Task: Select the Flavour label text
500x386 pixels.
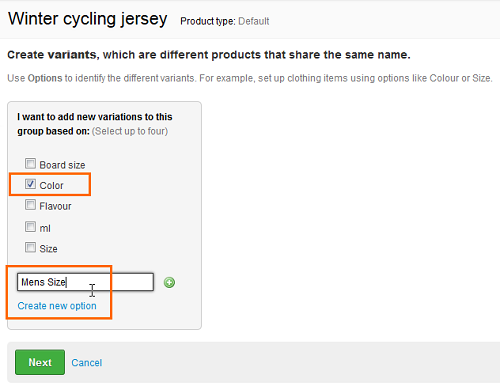Action: pyautogui.click(x=55, y=206)
